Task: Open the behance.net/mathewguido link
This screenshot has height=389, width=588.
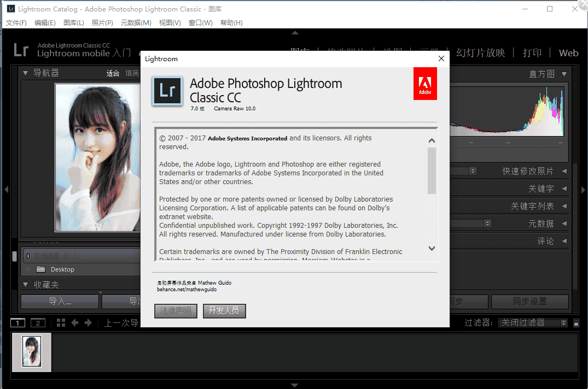Action: [x=186, y=290]
